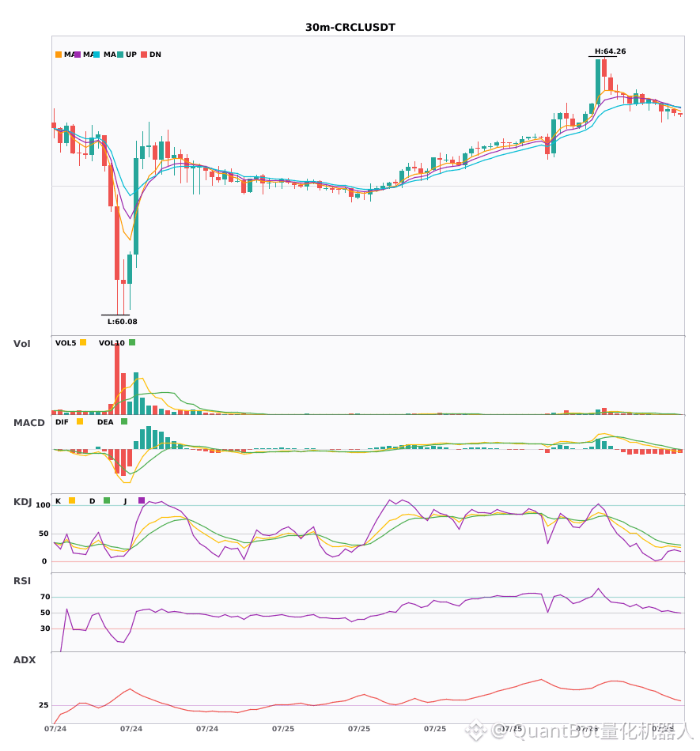This screenshot has width=700, height=751.
Task: Click the 30 level on RSI axis
Action: click(45, 628)
